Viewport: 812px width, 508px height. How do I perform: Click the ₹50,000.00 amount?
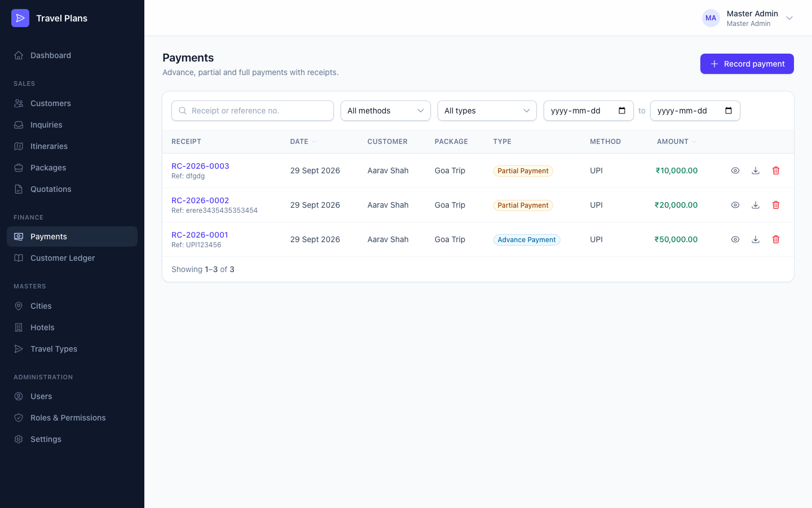(676, 239)
